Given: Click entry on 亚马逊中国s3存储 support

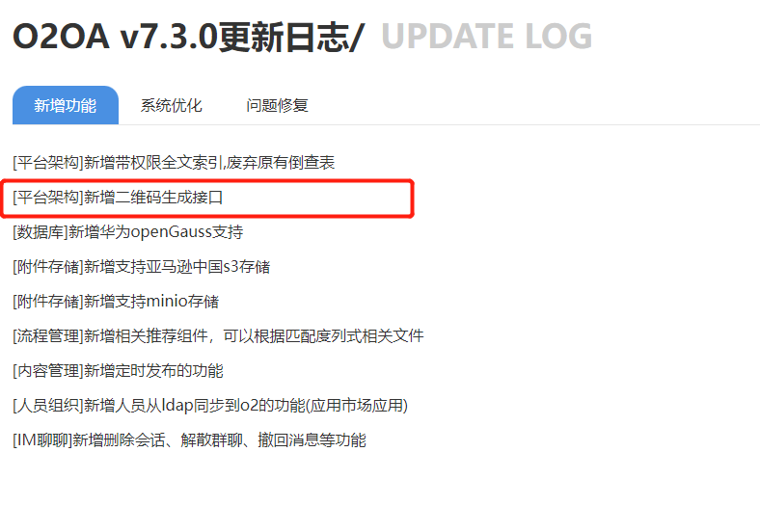Looking at the screenshot, I should (x=142, y=267).
